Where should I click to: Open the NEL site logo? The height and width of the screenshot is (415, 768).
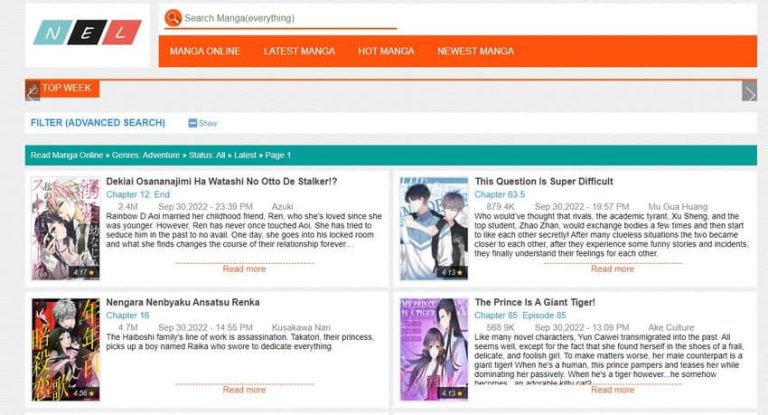pyautogui.click(x=88, y=33)
